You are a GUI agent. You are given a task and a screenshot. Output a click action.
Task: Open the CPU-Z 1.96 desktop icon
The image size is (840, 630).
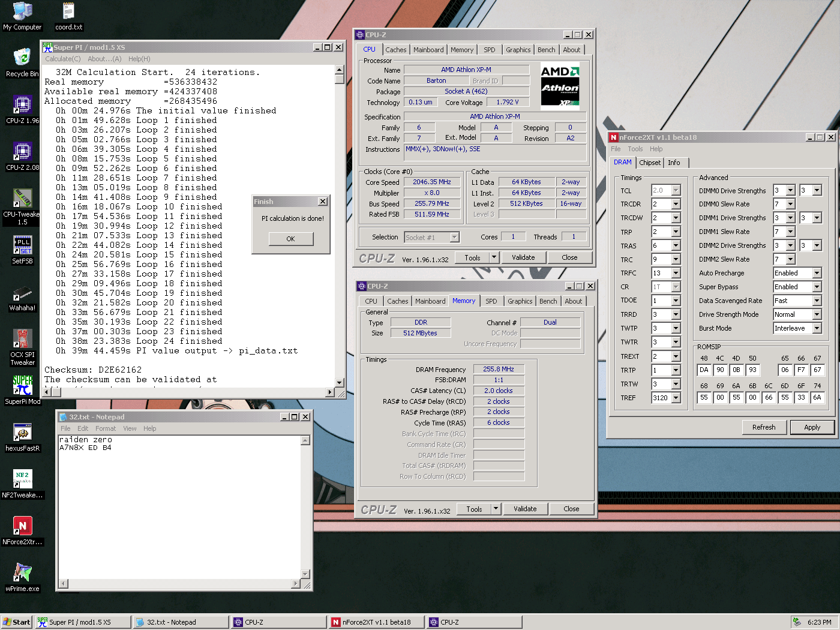22,106
